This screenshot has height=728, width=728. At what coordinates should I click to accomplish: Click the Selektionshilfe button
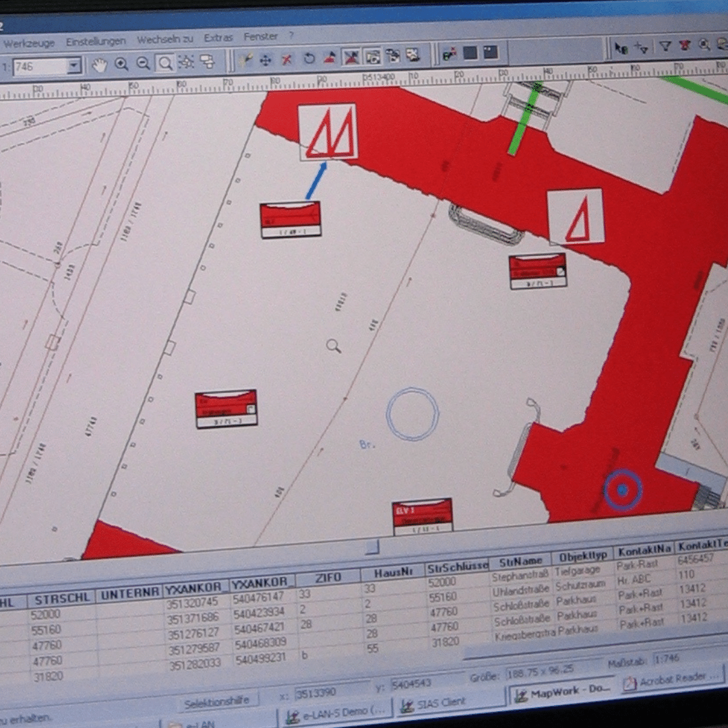click(x=216, y=702)
